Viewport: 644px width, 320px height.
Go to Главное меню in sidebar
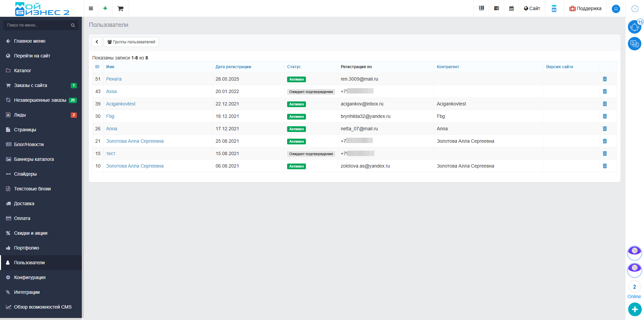coord(41,41)
